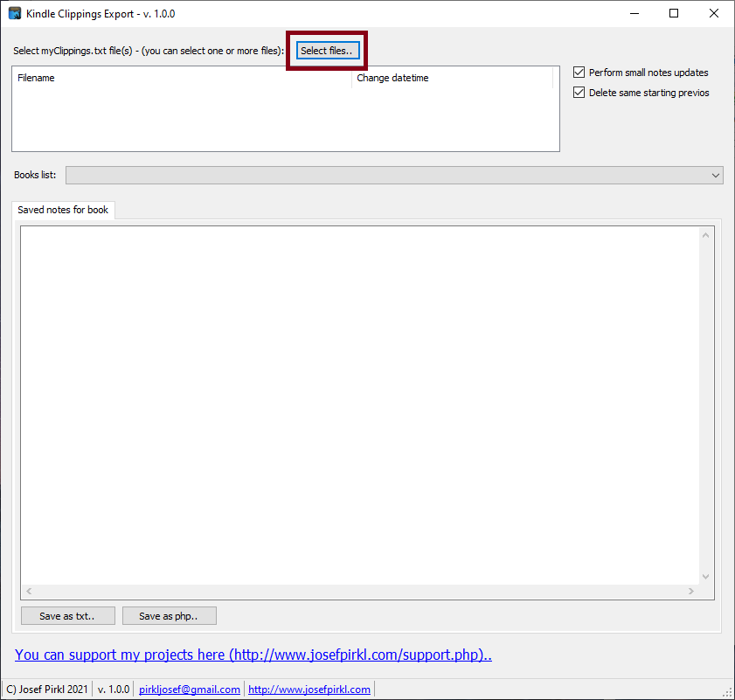Minimize the Kindle Clippings Export window
This screenshot has height=700, width=735.
[x=634, y=13]
